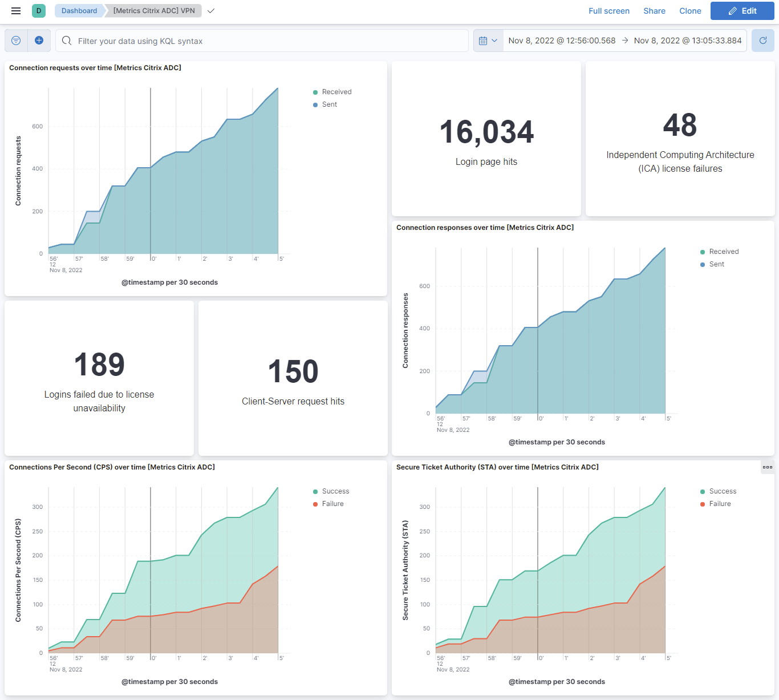This screenshot has width=779, height=700.
Task: Click the calendar icon in the time picker
Action: click(484, 40)
